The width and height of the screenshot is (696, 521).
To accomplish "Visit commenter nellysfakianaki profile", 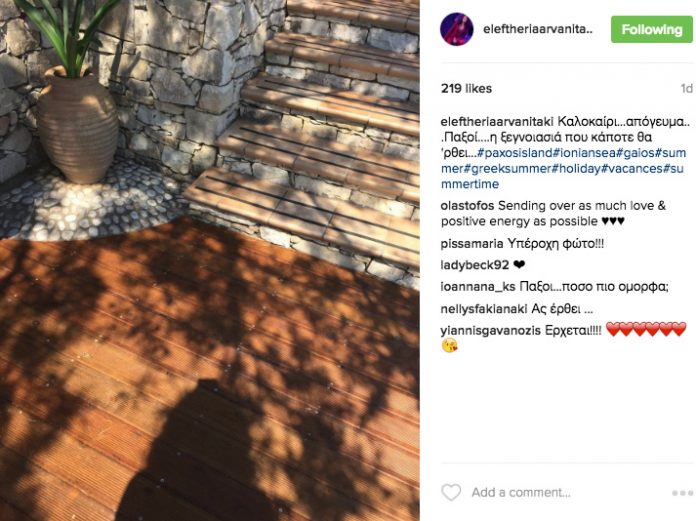I will tap(484, 309).
